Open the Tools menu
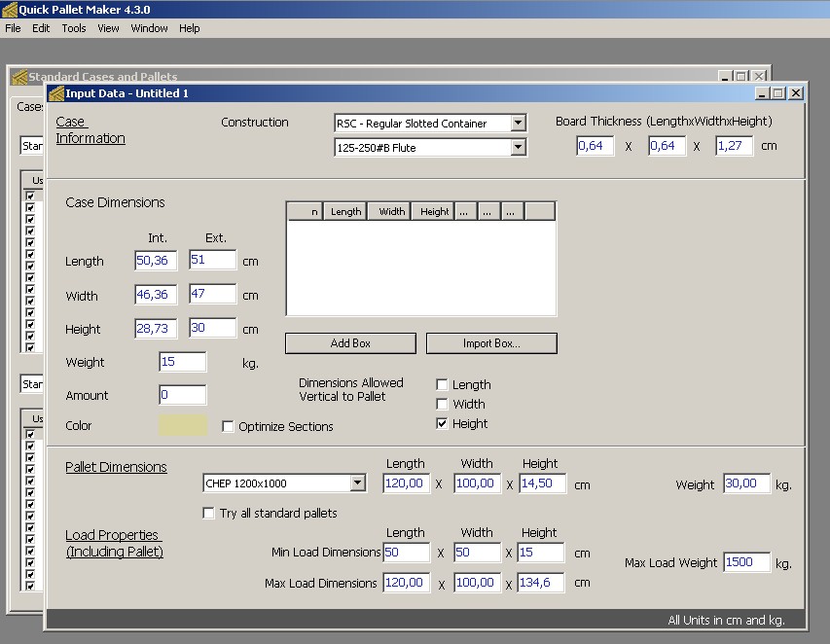 [x=74, y=28]
